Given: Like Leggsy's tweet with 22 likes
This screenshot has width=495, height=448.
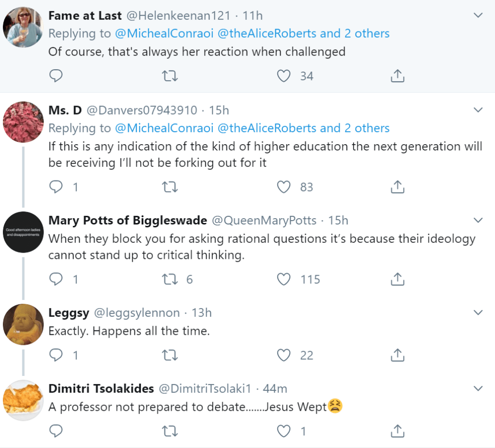Looking at the screenshot, I should 284,355.
